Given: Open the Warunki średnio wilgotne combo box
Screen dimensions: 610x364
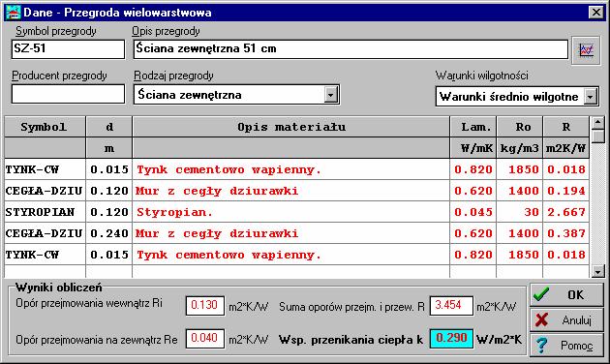Looking at the screenshot, I should pyautogui.click(x=517, y=97).
